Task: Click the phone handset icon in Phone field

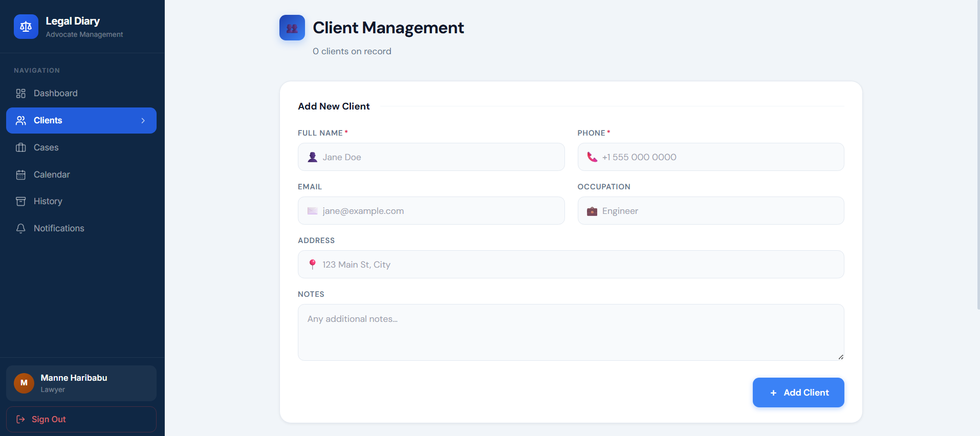Action: click(x=592, y=157)
